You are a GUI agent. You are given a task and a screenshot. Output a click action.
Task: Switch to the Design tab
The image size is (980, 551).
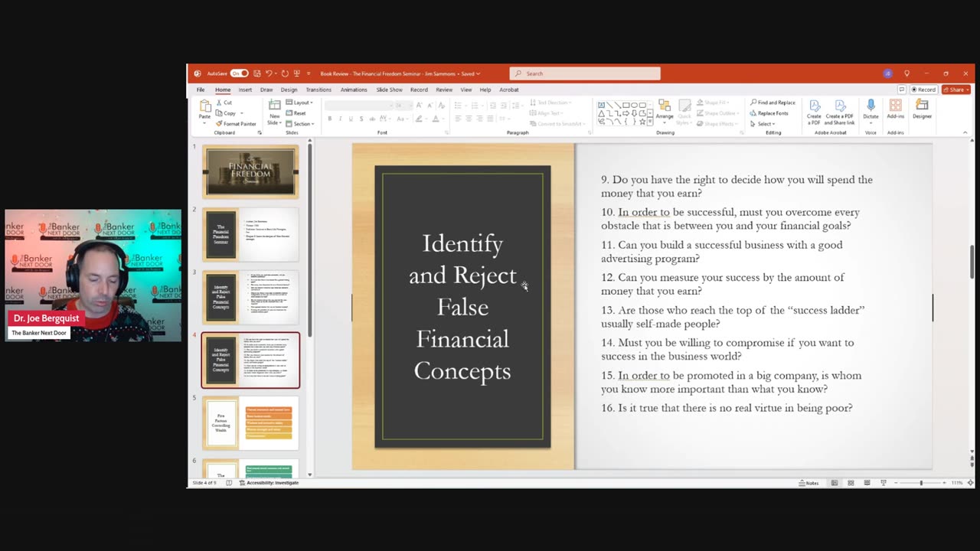[x=289, y=90]
